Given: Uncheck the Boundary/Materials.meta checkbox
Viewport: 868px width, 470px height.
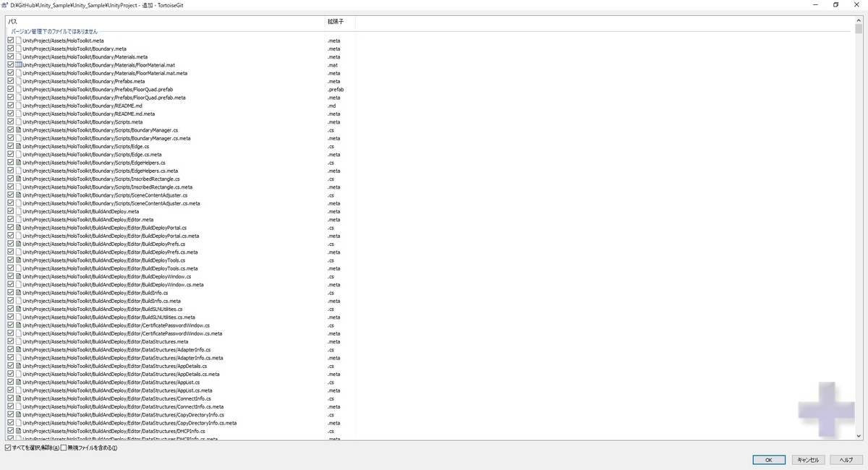Looking at the screenshot, I should click(10, 57).
